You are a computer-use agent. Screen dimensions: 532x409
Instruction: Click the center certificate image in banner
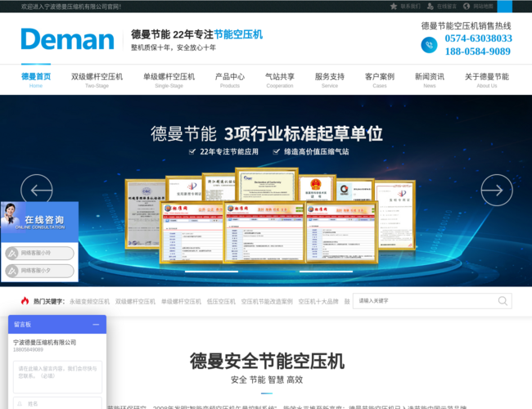[x=264, y=232]
